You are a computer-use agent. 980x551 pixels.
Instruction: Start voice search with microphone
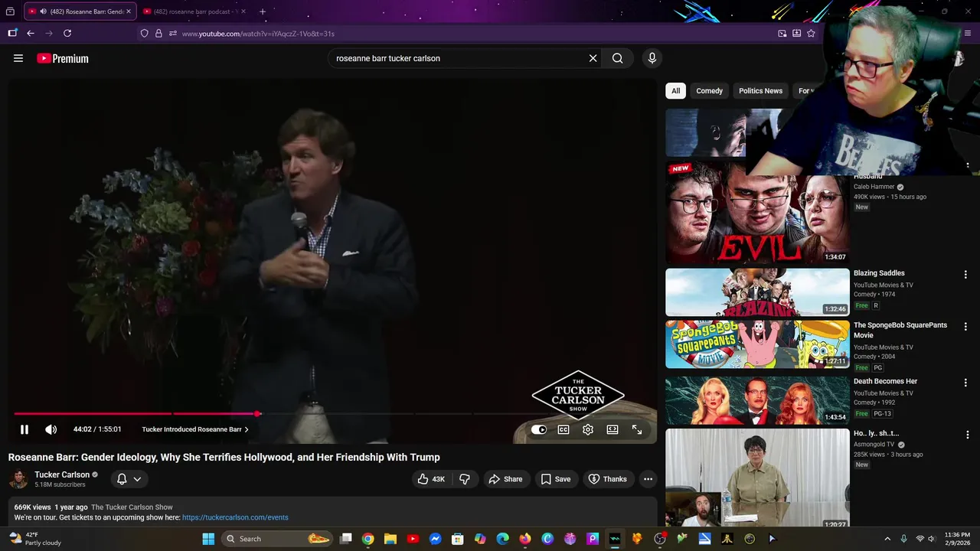click(652, 58)
